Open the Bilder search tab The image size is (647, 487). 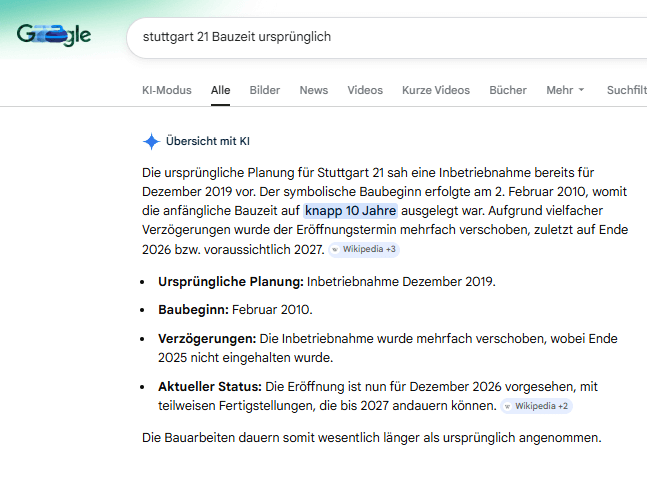[265, 90]
